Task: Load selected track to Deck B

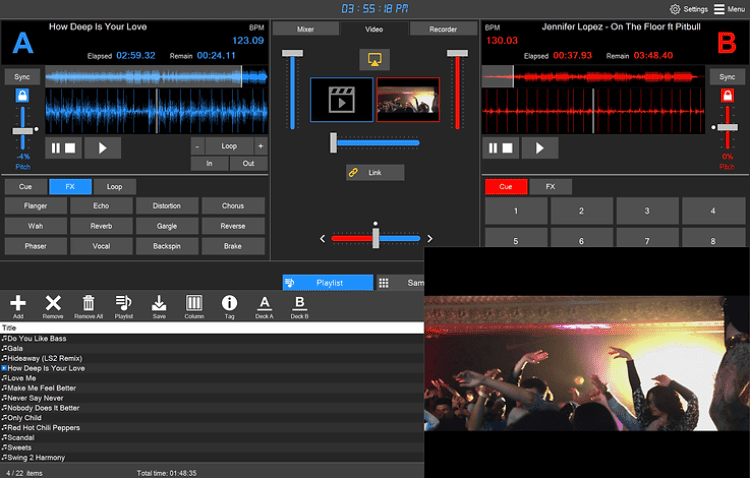Action: [x=299, y=303]
